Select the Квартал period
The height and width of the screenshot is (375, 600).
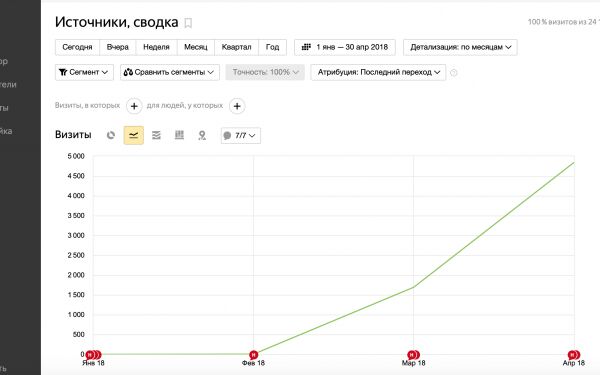(236, 47)
